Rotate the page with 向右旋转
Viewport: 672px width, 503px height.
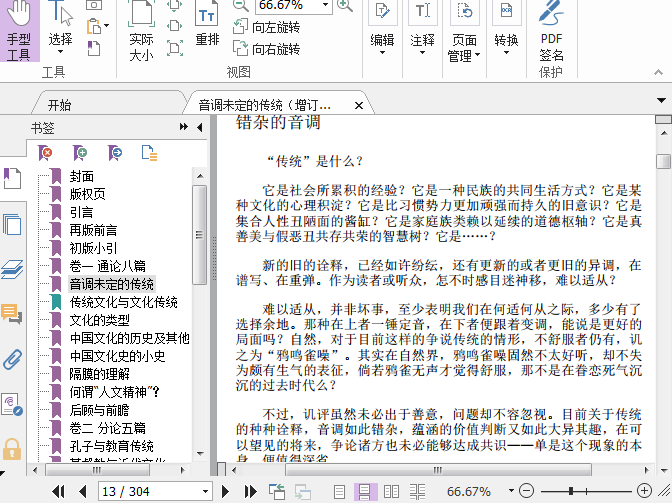tap(266, 48)
